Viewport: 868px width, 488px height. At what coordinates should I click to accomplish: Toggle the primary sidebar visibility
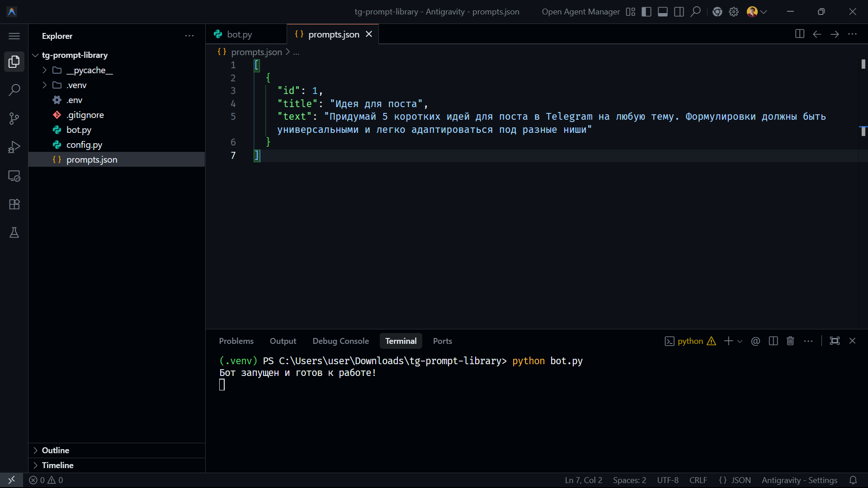(646, 12)
